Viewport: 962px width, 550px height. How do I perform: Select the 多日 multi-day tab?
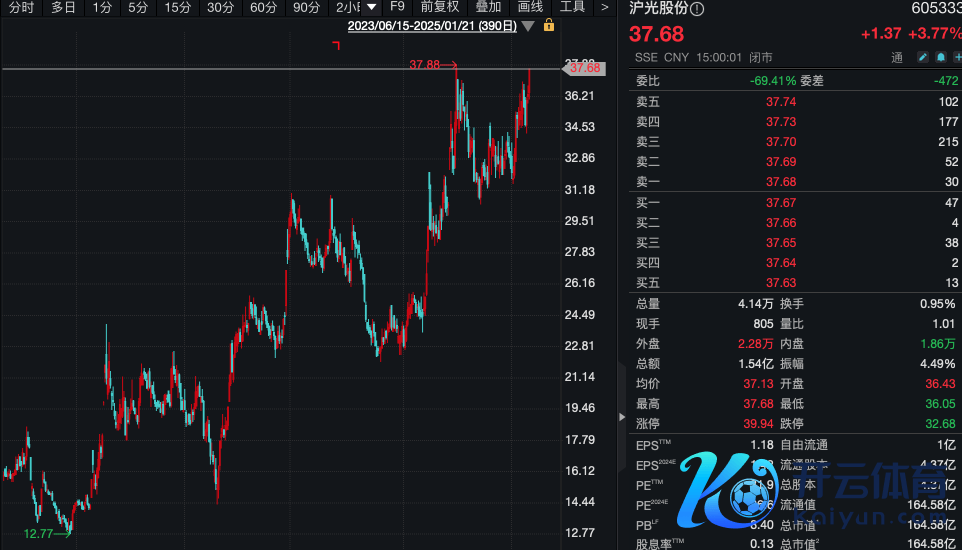(63, 7)
